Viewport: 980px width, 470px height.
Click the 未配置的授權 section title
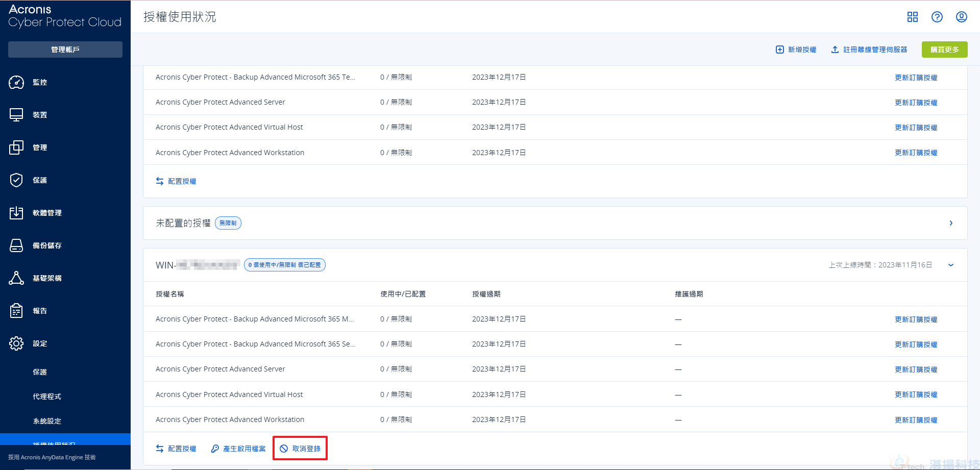183,223
